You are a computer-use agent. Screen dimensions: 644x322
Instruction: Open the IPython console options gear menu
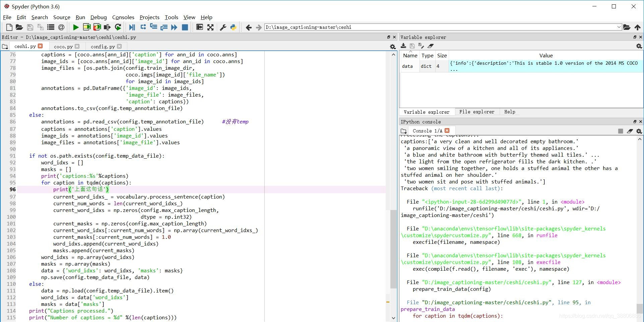(x=639, y=131)
